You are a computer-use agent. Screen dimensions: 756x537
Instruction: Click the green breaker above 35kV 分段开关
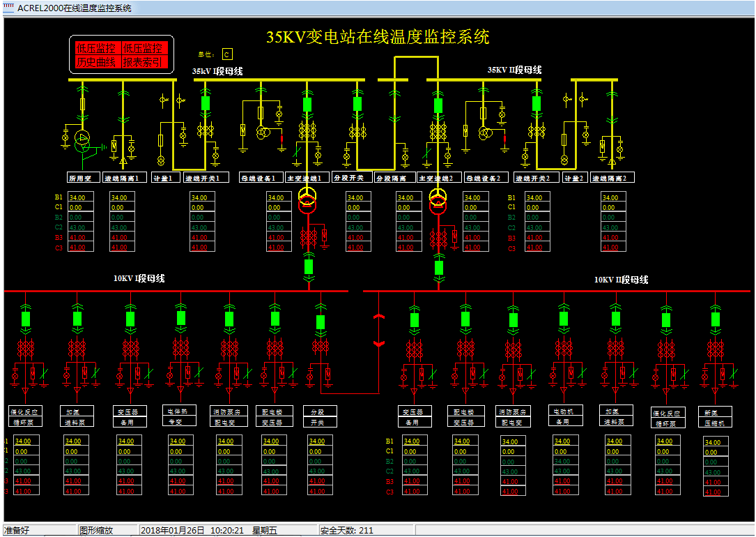357,103
